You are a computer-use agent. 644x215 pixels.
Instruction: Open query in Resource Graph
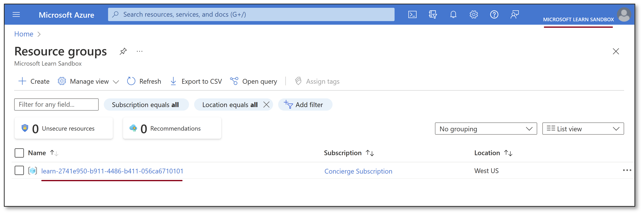[x=253, y=81]
